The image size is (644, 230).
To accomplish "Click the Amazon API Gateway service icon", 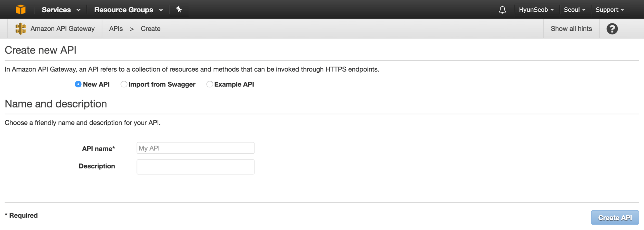I will [x=20, y=29].
